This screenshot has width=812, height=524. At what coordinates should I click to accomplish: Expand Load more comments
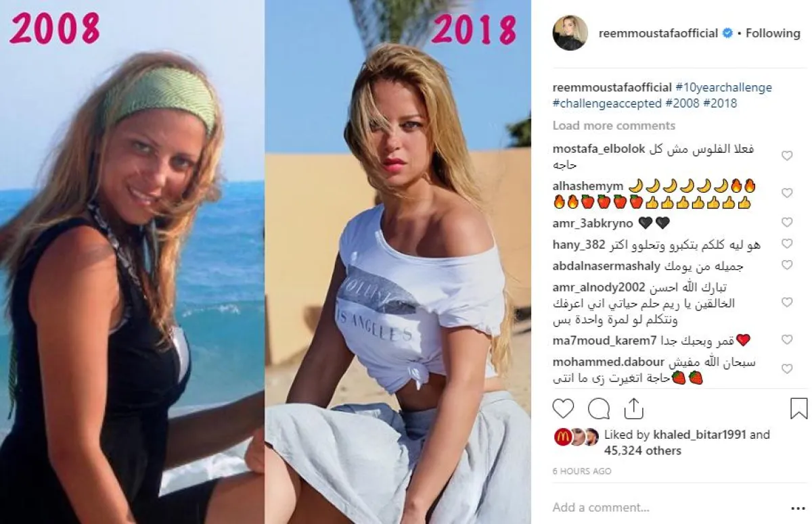(614, 126)
